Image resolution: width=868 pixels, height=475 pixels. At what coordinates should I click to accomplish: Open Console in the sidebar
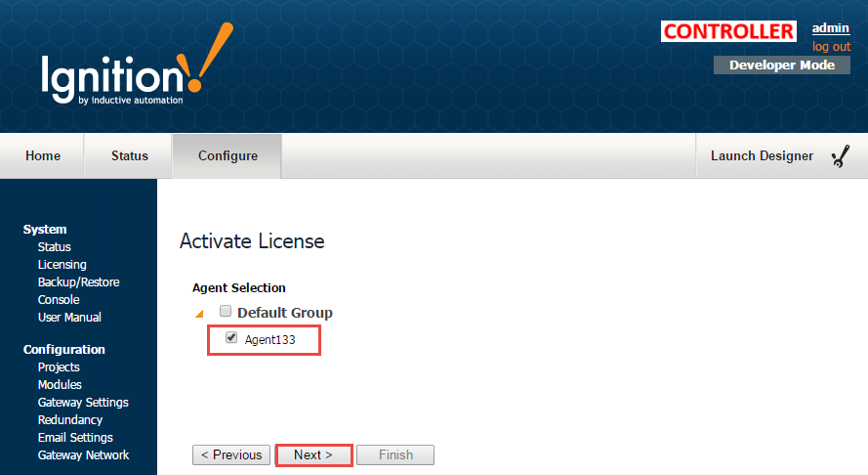(x=59, y=300)
